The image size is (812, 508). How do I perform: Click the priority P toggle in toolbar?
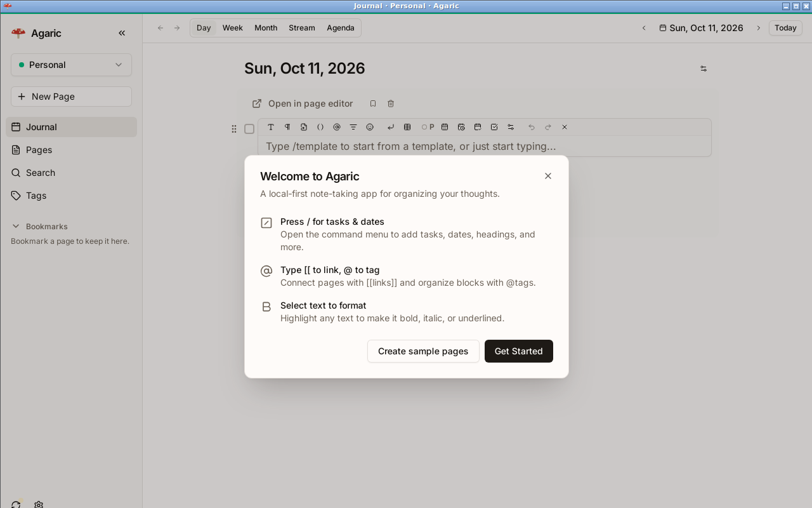(x=428, y=127)
